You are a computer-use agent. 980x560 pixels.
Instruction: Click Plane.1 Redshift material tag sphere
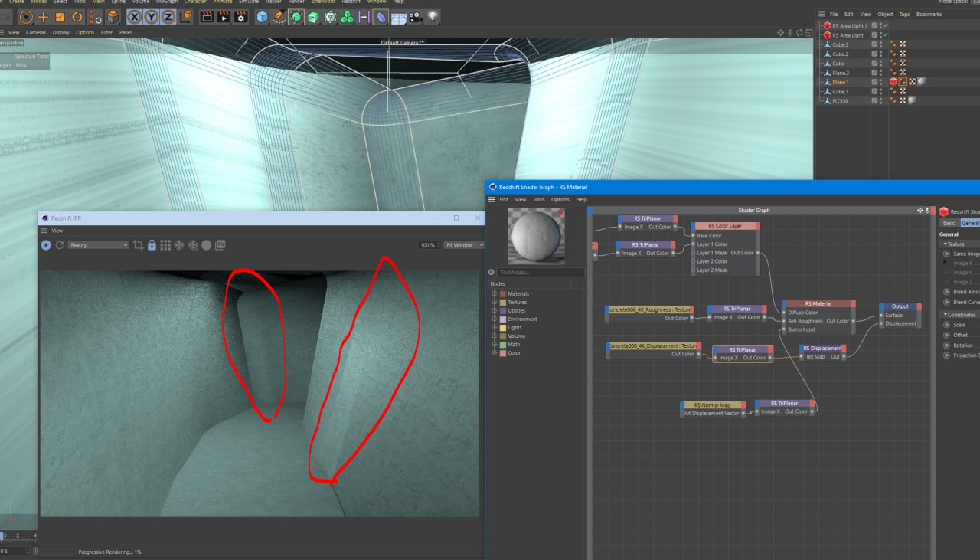[921, 81]
